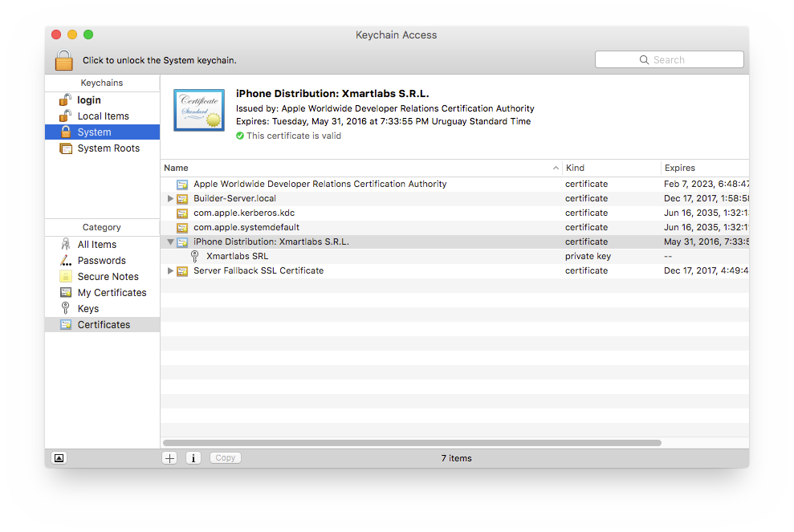Click the Copy button

click(226, 458)
